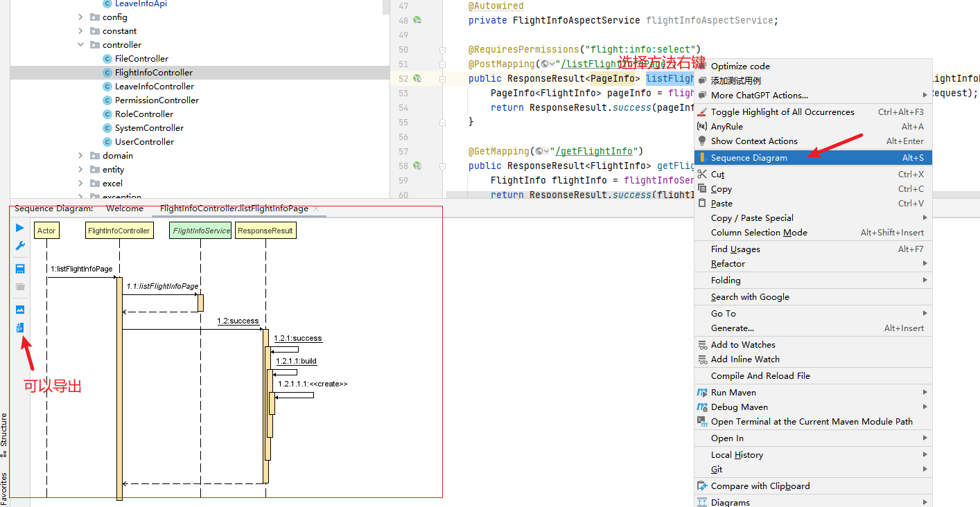Switch to the Welcome tab in Sequence Diagram
980x507 pixels.
[x=125, y=208]
